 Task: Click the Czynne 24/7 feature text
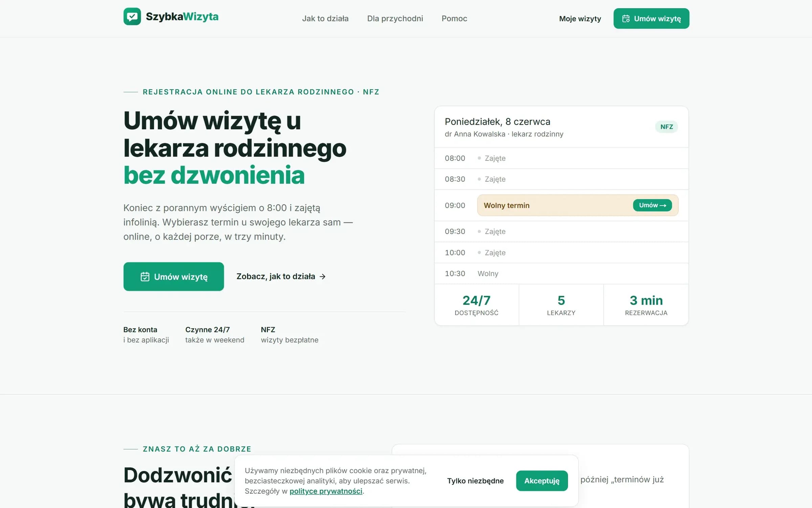pyautogui.click(x=215, y=335)
